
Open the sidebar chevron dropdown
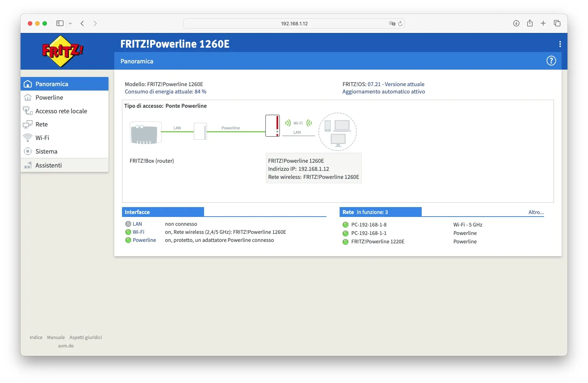69,23
